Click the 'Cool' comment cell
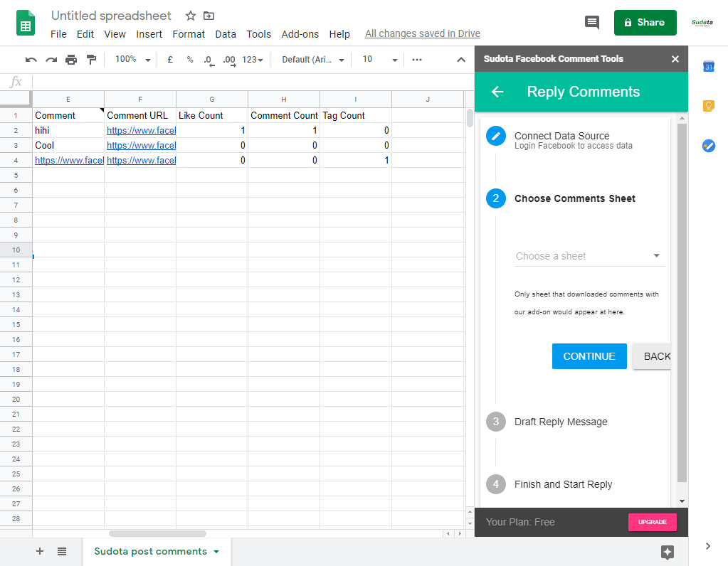 click(x=68, y=145)
